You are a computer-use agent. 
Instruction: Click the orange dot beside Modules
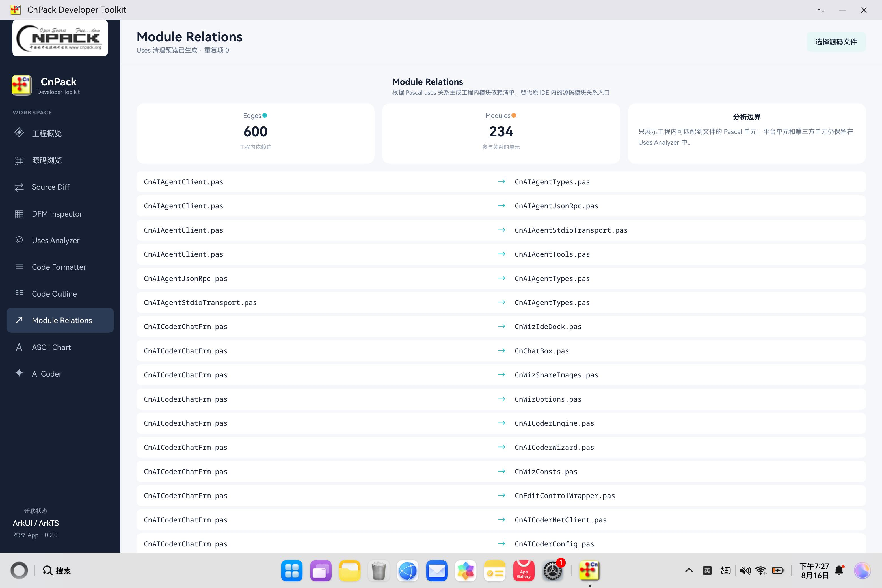click(514, 116)
